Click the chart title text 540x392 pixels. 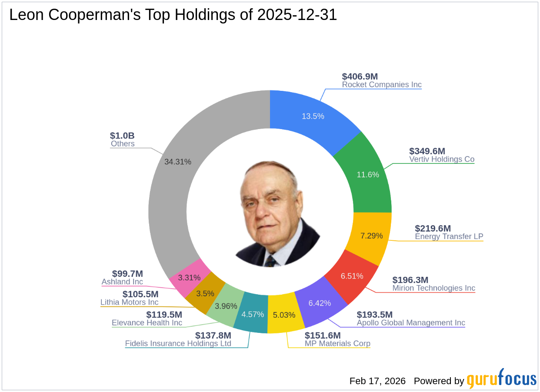click(173, 15)
